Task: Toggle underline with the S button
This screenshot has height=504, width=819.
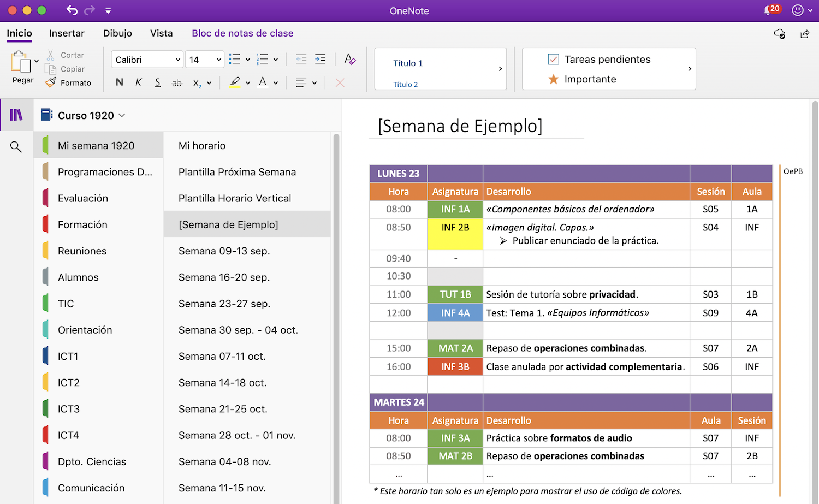Action: pyautogui.click(x=158, y=82)
